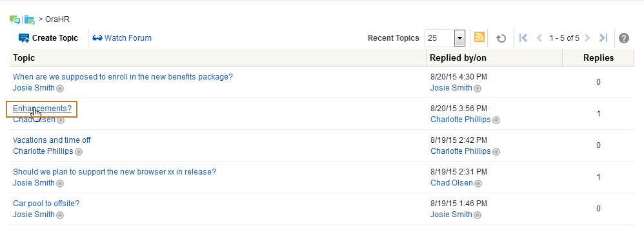Click author Josie Smith under Car pool topic

point(34,215)
